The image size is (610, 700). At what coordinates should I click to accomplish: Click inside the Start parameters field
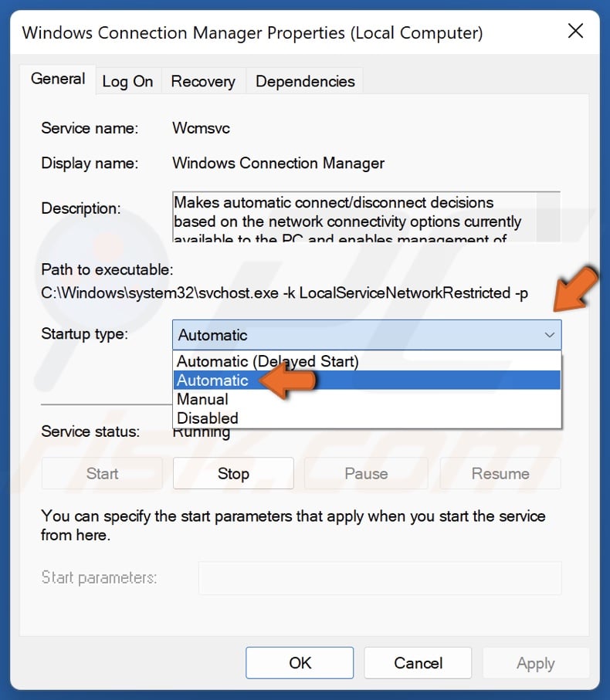[380, 577]
